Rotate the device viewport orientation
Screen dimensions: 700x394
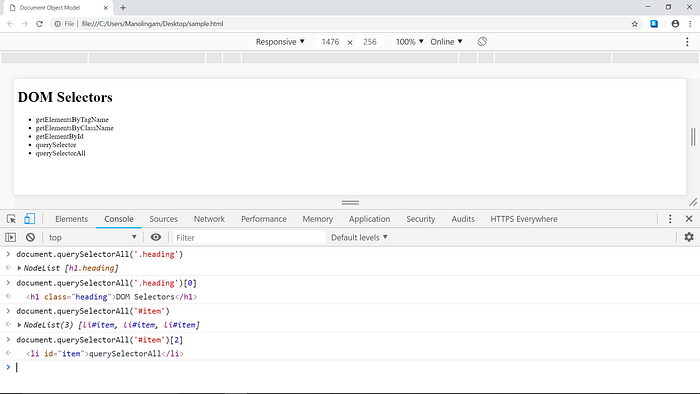[x=482, y=41]
